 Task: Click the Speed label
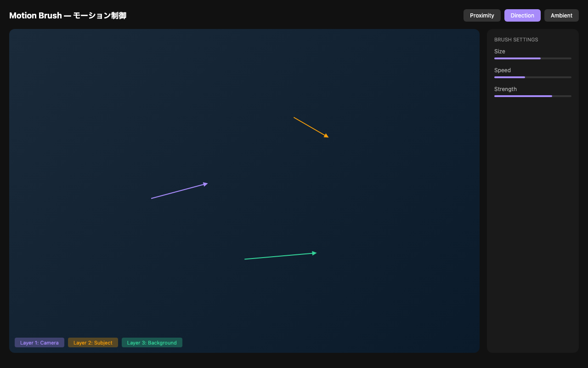click(x=502, y=70)
